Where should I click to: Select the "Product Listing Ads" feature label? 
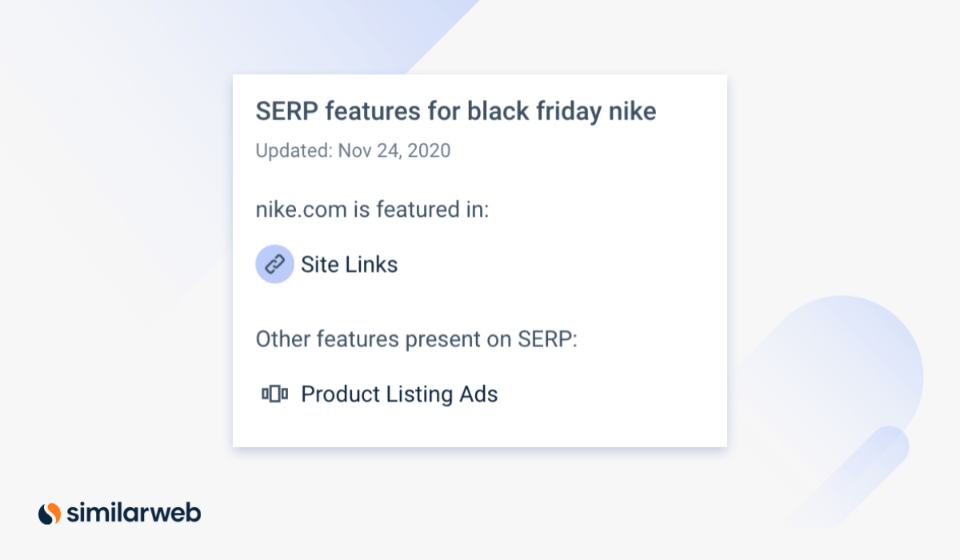pyautogui.click(x=399, y=394)
